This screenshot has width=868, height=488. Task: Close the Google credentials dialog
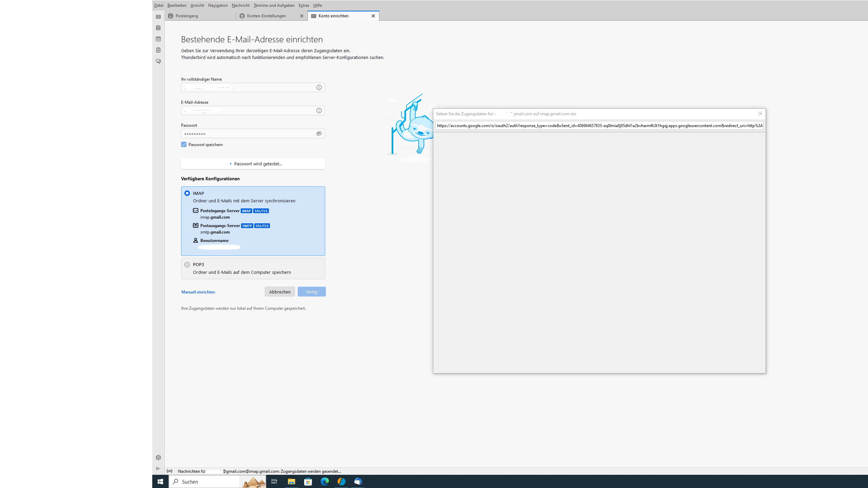pos(761,114)
